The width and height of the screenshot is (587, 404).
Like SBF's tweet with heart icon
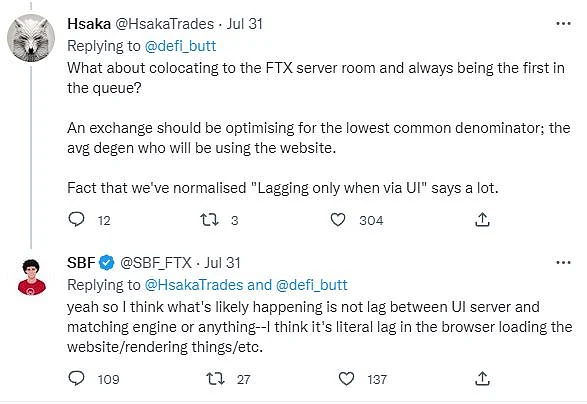click(346, 379)
